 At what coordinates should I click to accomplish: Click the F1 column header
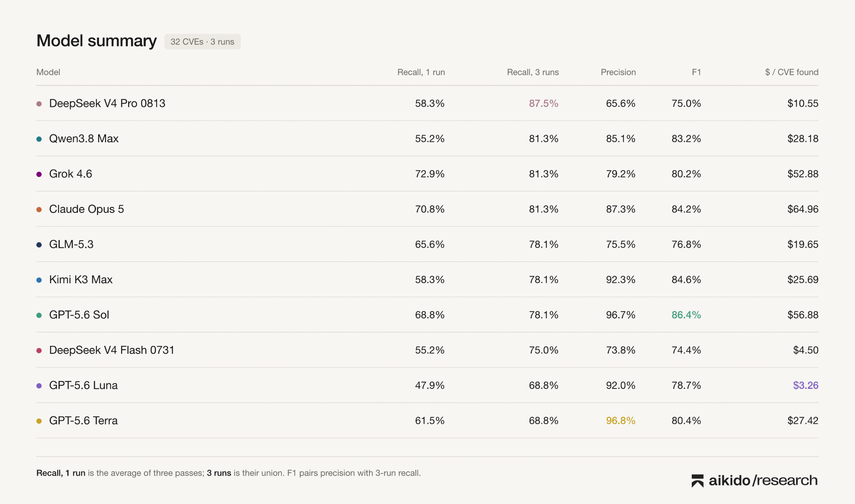pos(696,72)
